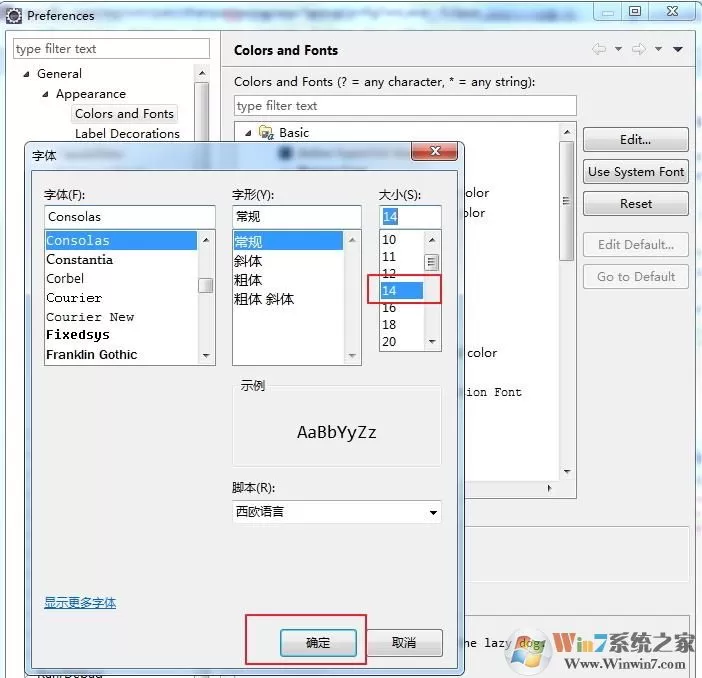
Task: Select Label Decorations in the tree
Action: (127, 133)
